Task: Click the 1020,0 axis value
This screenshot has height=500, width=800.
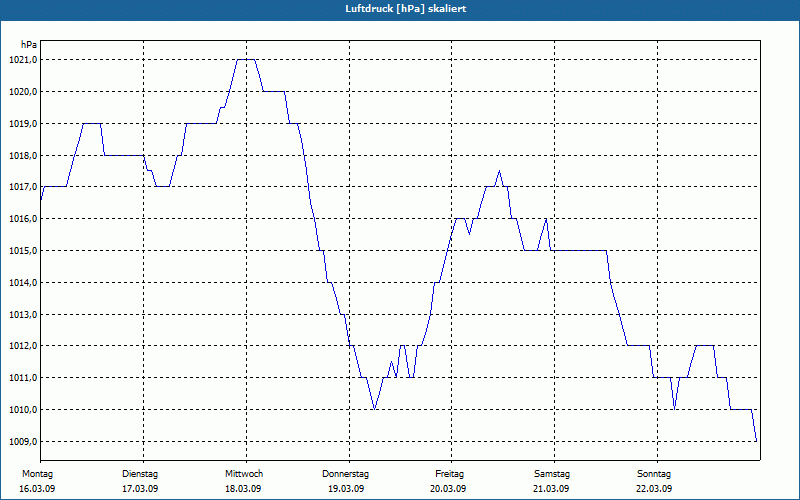Action: click(x=23, y=92)
